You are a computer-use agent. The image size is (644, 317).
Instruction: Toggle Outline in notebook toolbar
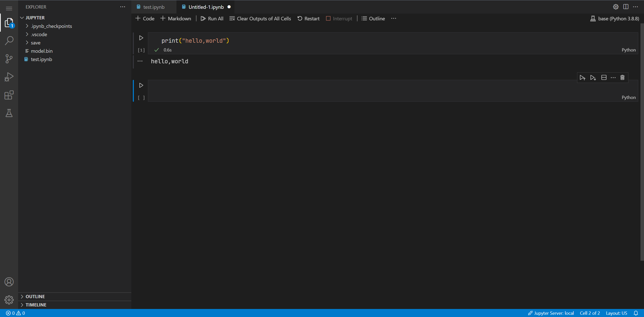[373, 19]
